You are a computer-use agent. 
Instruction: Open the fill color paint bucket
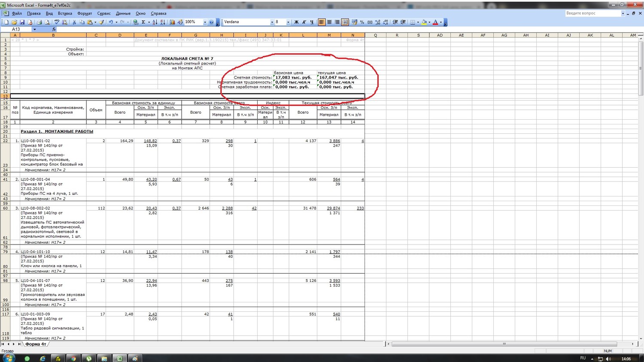coord(424,22)
